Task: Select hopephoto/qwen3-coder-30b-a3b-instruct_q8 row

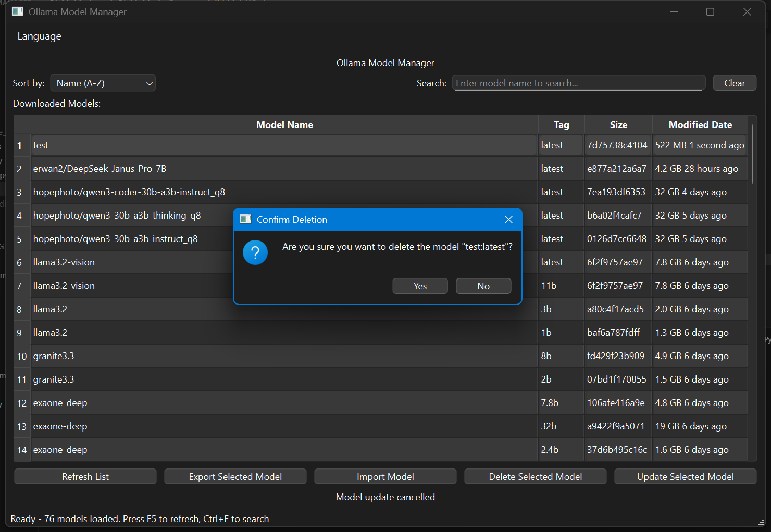Action: [x=284, y=192]
